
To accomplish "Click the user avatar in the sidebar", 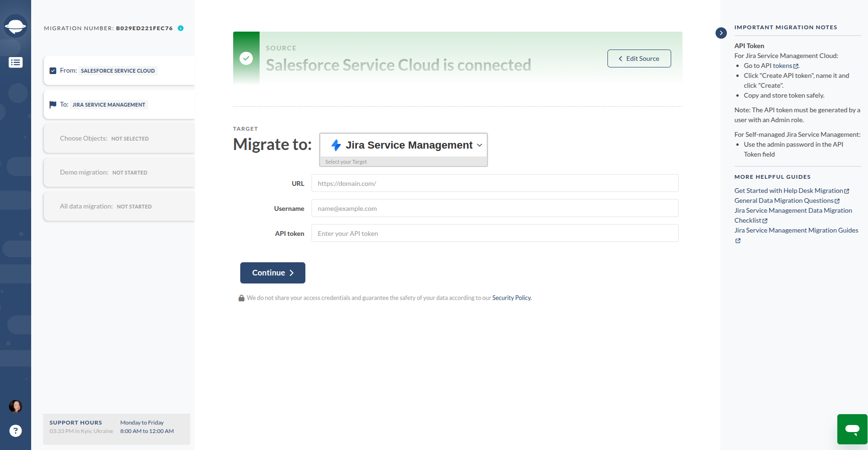I will pyautogui.click(x=16, y=406).
